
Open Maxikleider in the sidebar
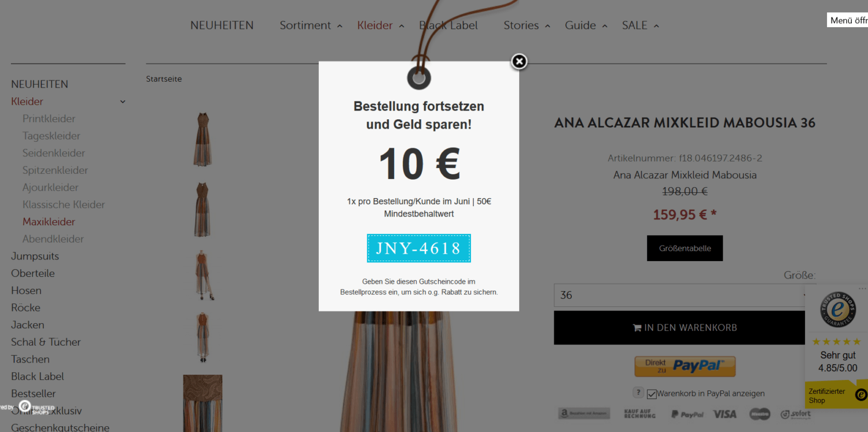(49, 222)
